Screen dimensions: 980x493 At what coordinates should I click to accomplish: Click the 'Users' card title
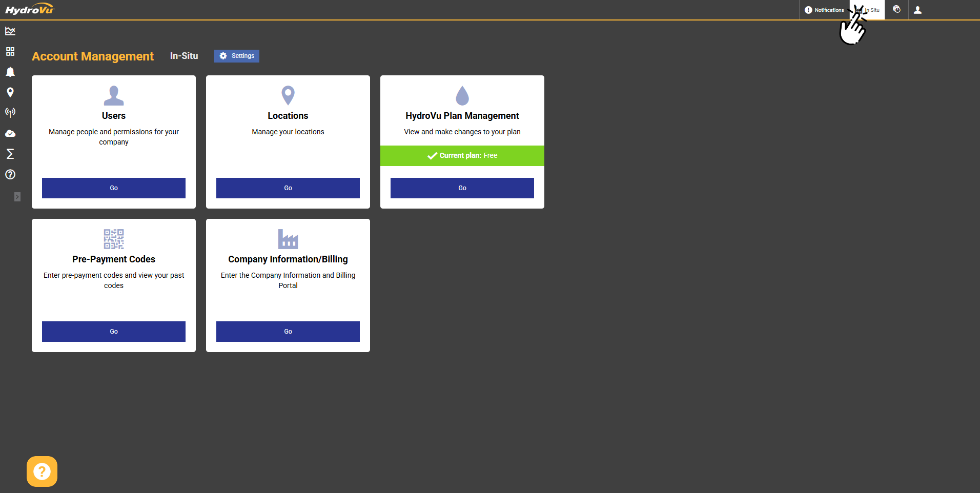(x=114, y=116)
